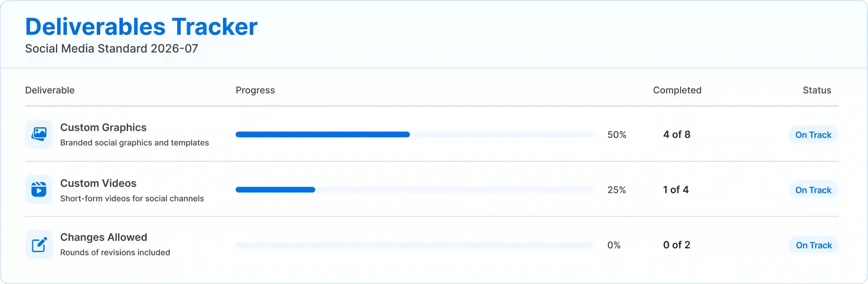Click the Status column header
The height and width of the screenshot is (284, 868).
[x=817, y=90]
